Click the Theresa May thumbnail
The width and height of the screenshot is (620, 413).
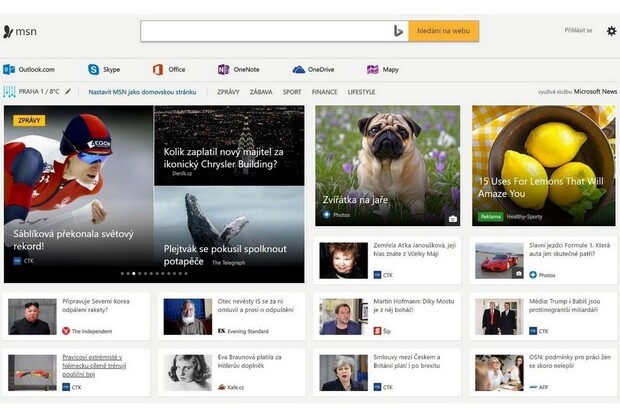click(x=344, y=373)
